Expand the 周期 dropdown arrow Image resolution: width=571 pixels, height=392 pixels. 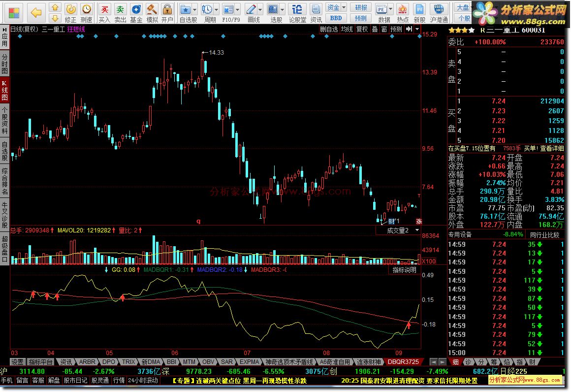(216, 9)
